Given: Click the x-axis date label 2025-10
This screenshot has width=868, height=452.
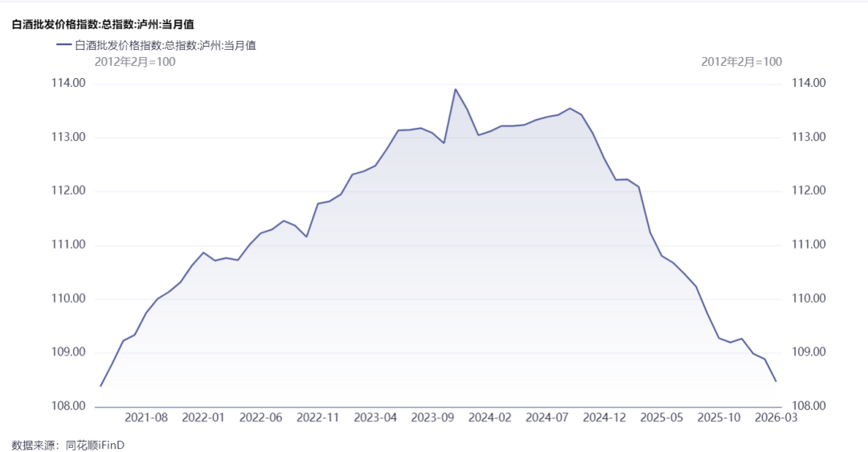Looking at the screenshot, I should click(x=719, y=417).
